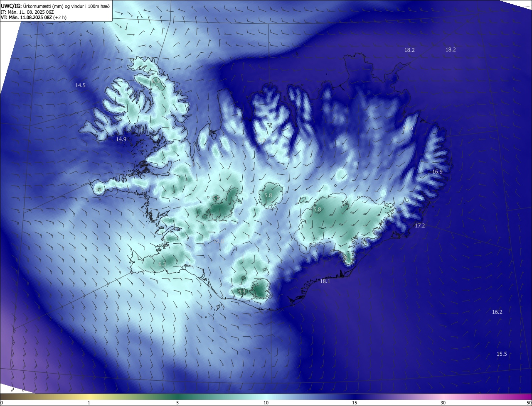Click 5.8 on the large eastern ice cap

coord(317,210)
